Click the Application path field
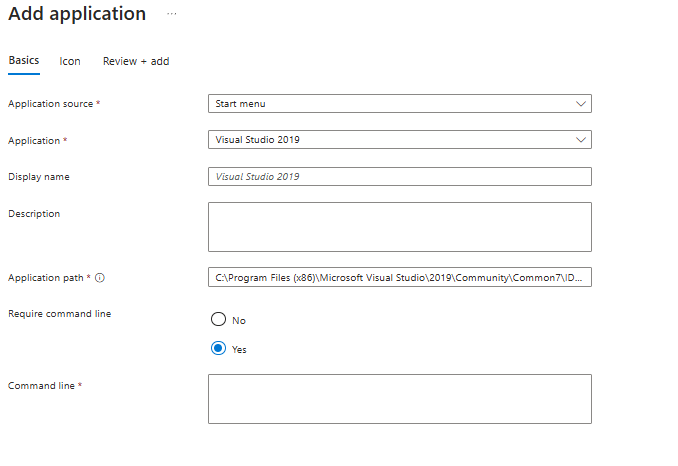 (400, 277)
